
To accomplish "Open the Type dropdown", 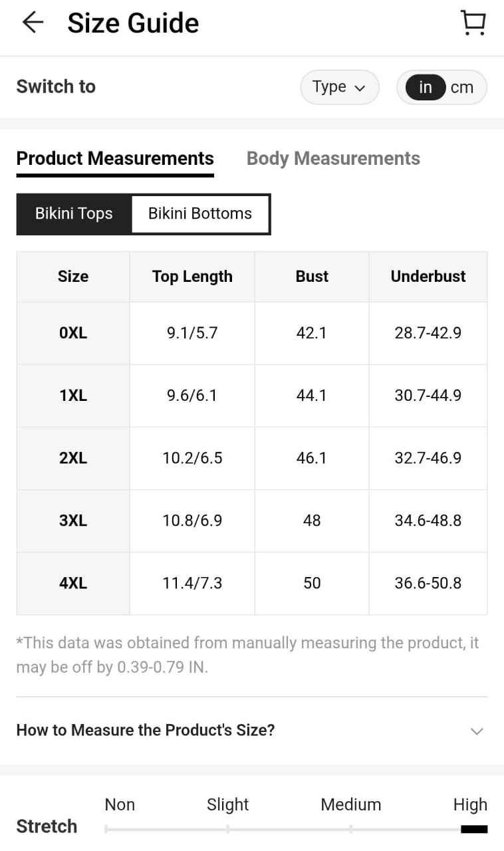I will pyautogui.click(x=340, y=87).
